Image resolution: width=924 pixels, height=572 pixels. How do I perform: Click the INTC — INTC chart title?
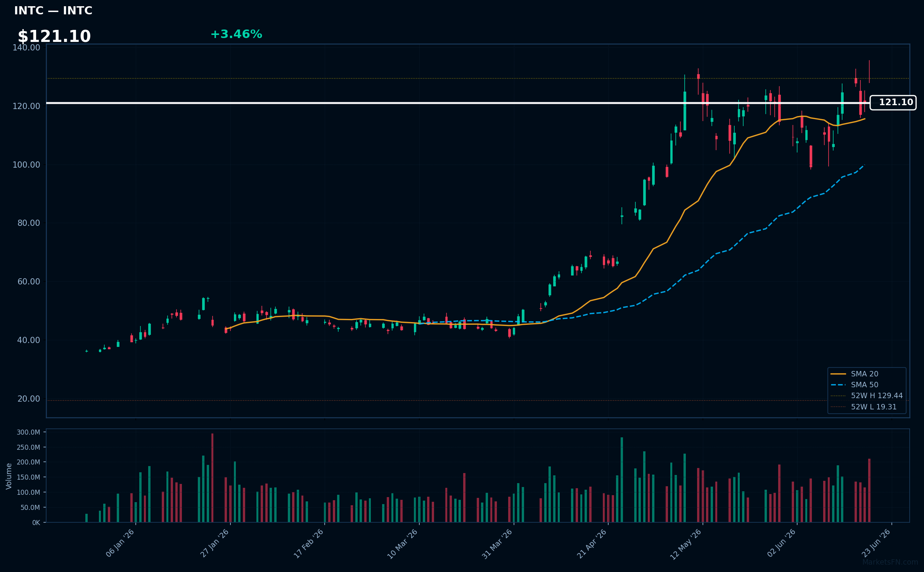pos(53,10)
